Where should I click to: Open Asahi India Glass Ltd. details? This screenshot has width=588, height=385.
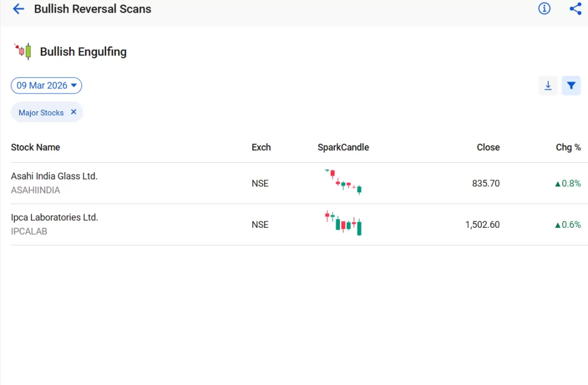tap(54, 176)
